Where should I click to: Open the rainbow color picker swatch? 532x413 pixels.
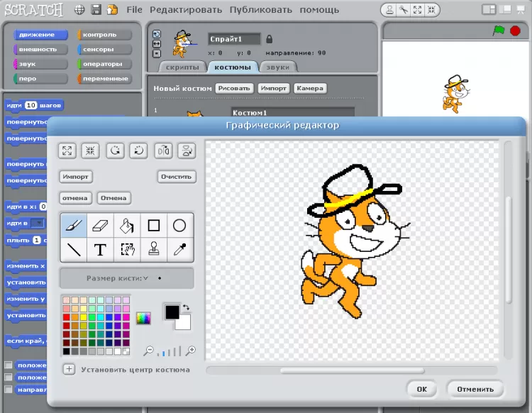143,318
